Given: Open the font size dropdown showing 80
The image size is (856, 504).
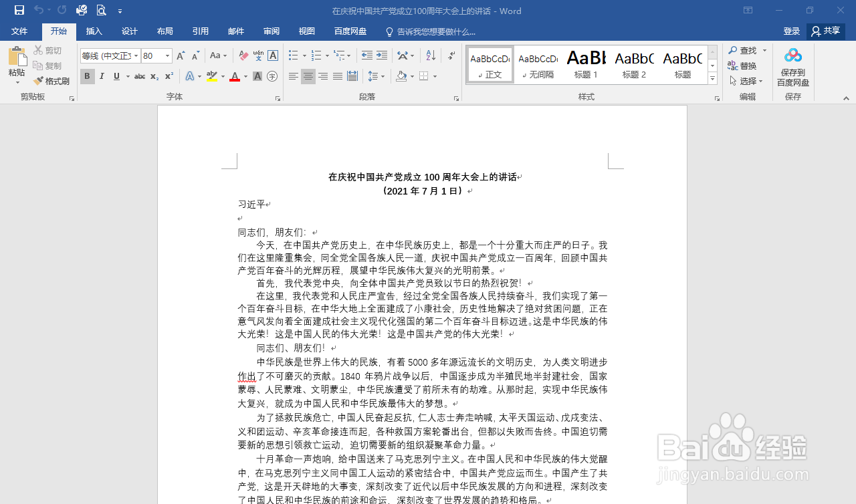Looking at the screenshot, I should (x=168, y=56).
